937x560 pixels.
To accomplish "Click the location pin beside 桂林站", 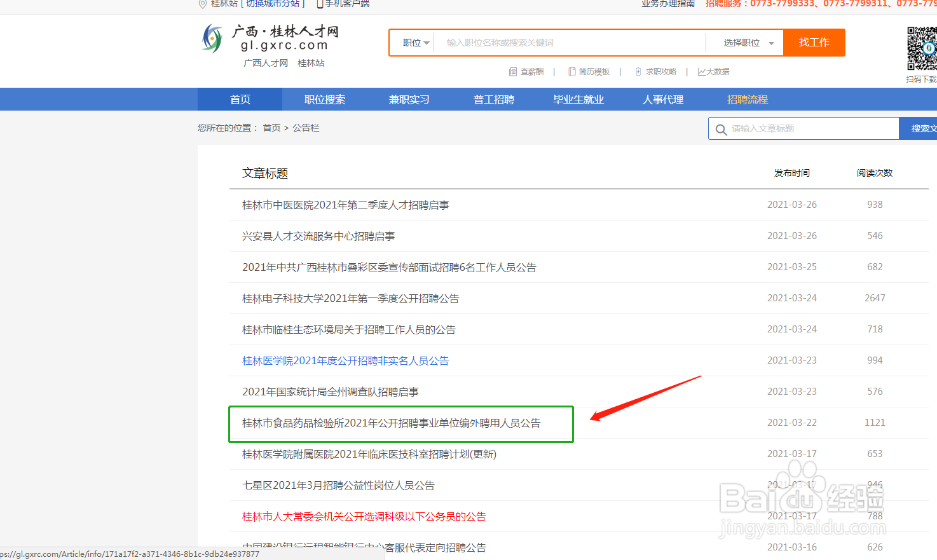I will pos(202,4).
